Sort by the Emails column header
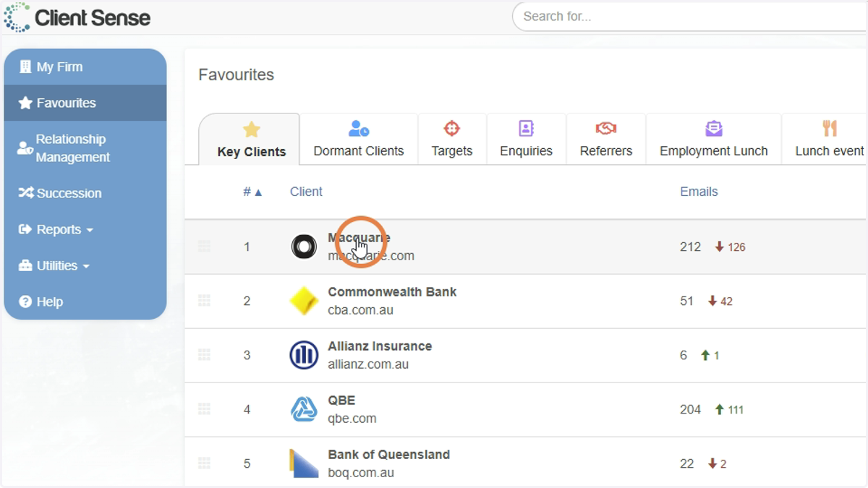The height and width of the screenshot is (488, 868). tap(699, 192)
